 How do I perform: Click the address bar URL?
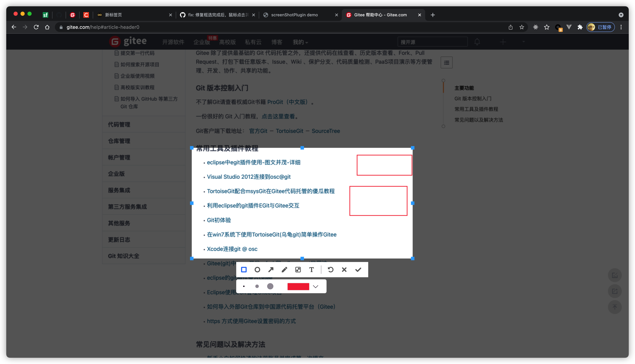103,27
